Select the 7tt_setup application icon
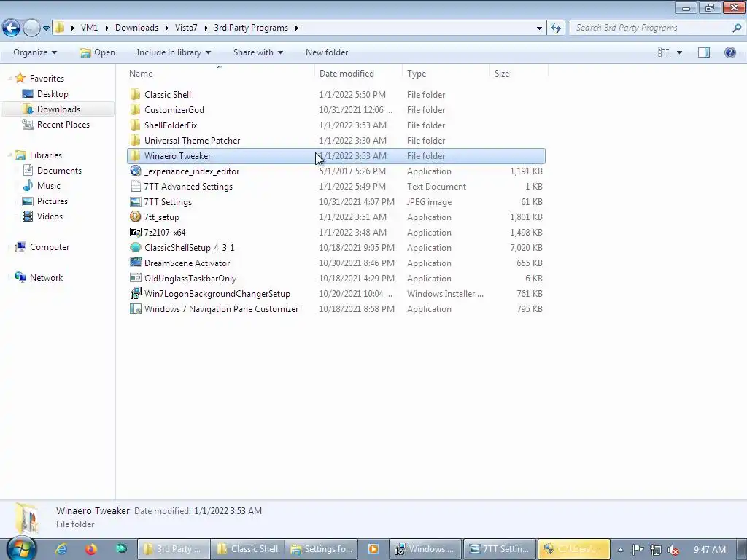Viewport: 747px width, 560px height. [135, 217]
